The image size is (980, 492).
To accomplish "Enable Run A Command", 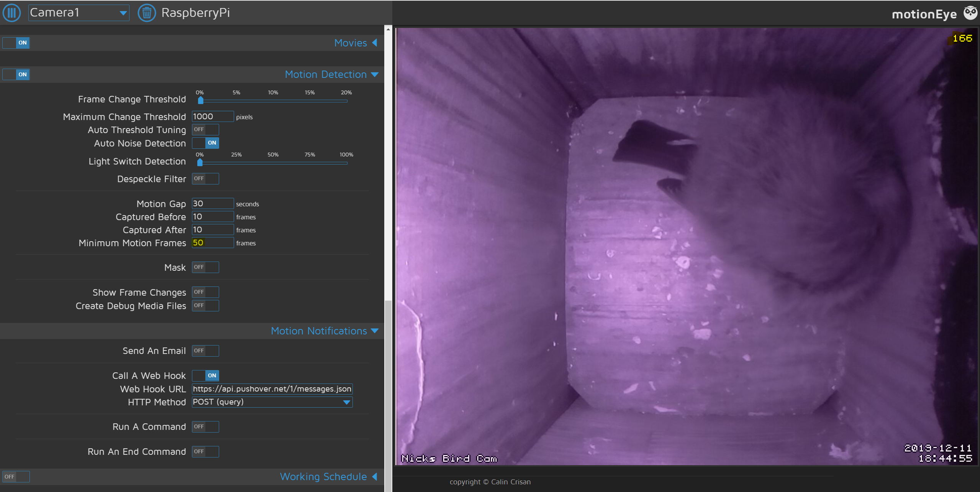I will 205,427.
